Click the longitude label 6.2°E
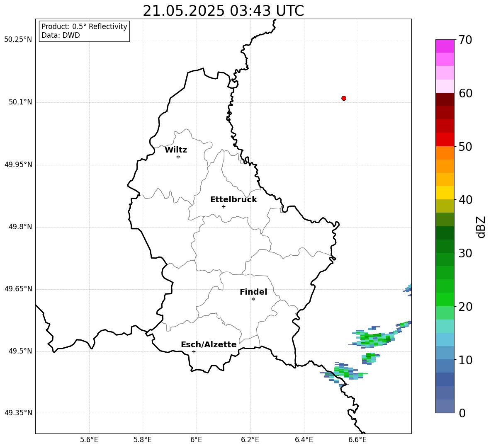 point(250,440)
